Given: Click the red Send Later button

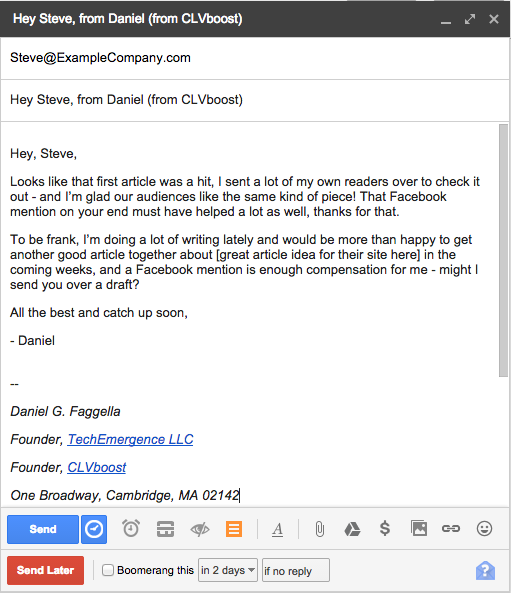Looking at the screenshot, I should pos(45,570).
